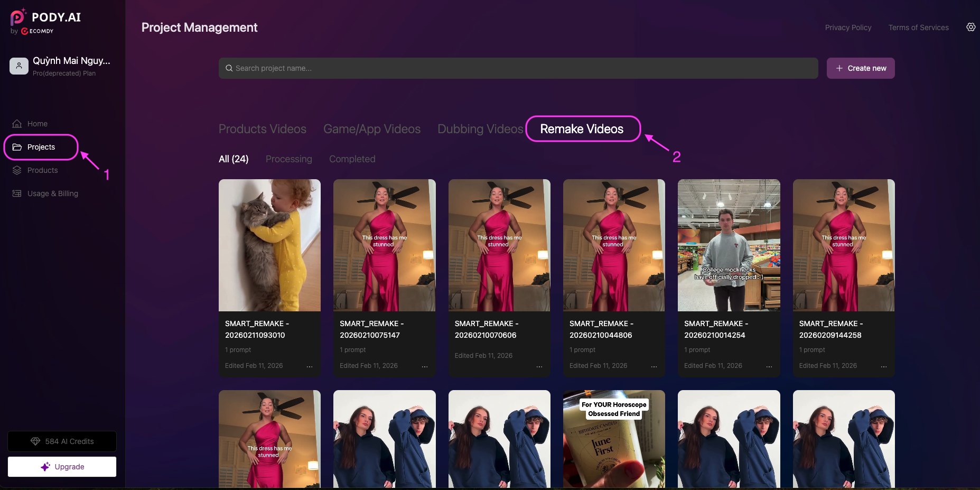Click the Upgrade button
The image size is (980, 490).
62,467
